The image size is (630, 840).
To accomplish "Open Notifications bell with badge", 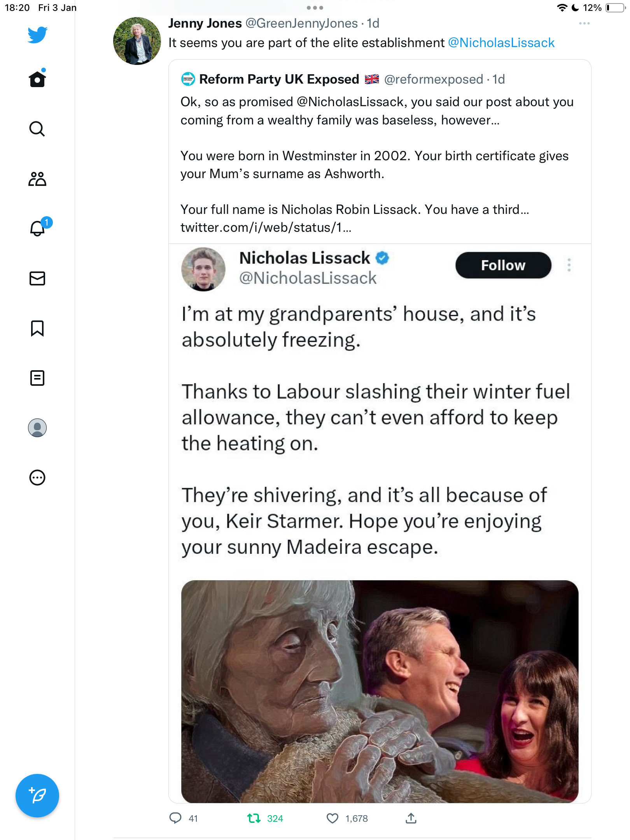I will click(40, 227).
